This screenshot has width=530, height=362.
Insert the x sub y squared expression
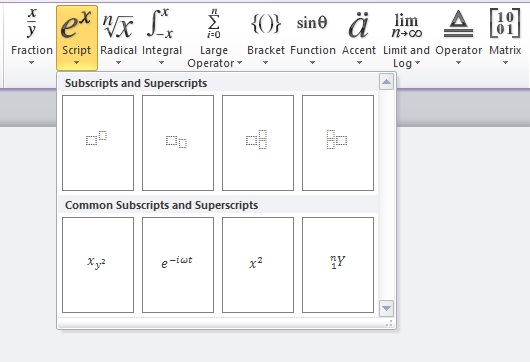click(x=98, y=265)
